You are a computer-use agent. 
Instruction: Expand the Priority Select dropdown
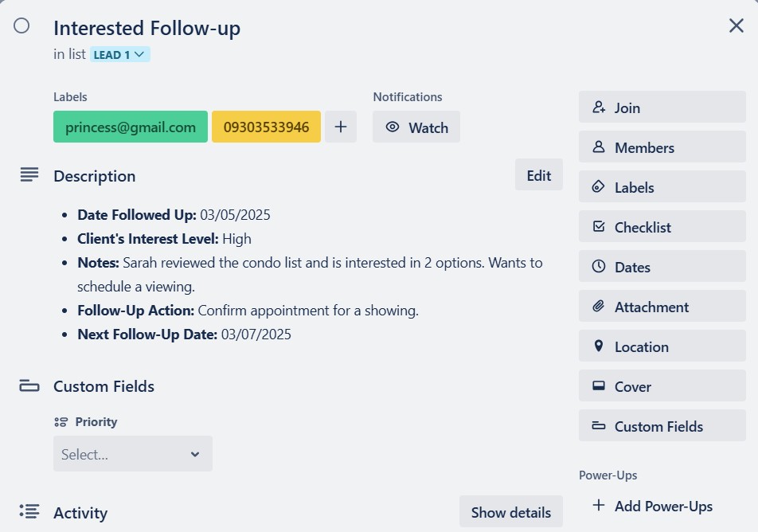(132, 454)
